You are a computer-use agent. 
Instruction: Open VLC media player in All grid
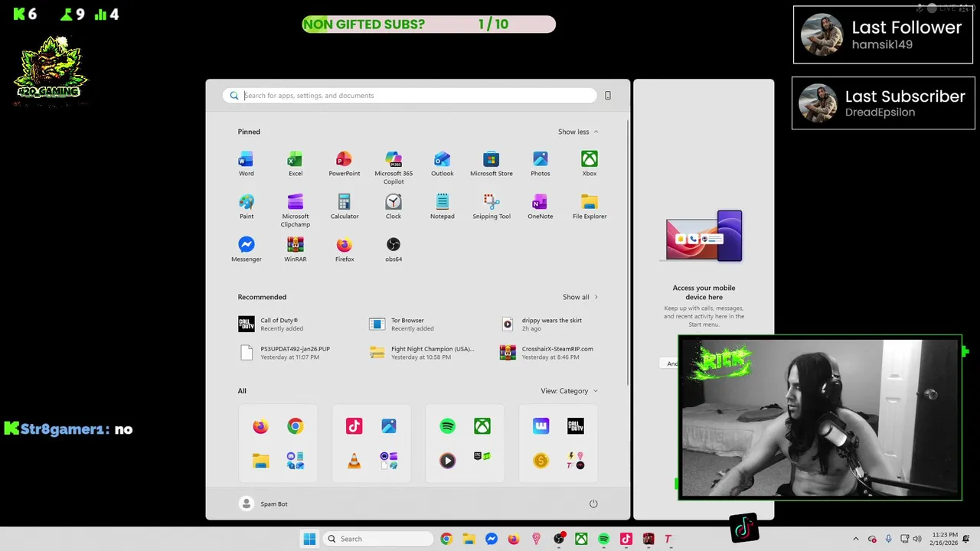click(x=354, y=461)
